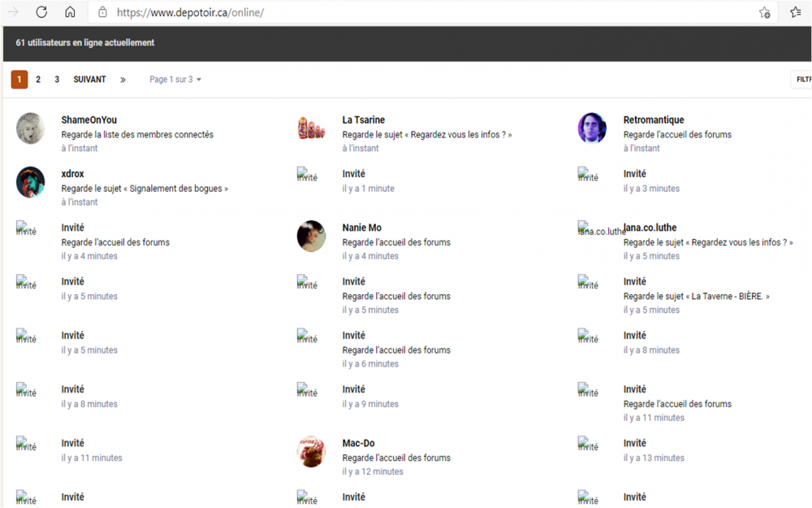Click the padlock site info icon

(102, 12)
